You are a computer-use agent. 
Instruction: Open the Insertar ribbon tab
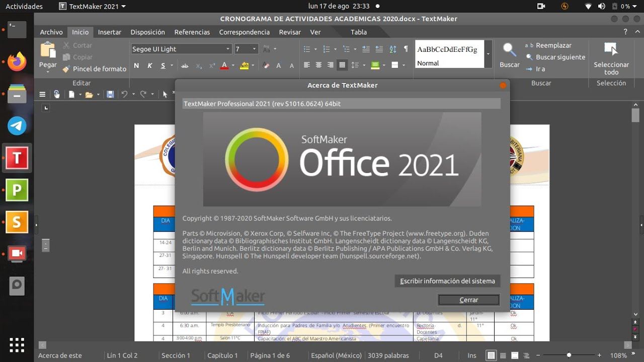tap(109, 32)
